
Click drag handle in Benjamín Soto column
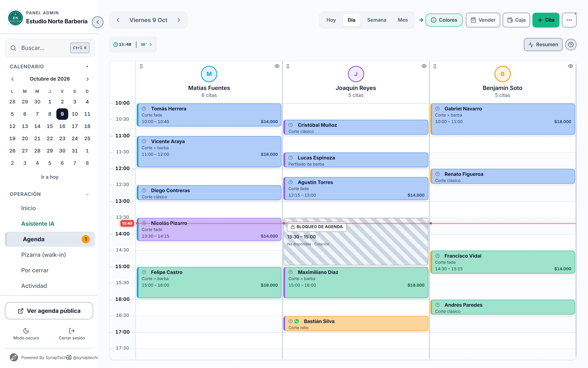pyautogui.click(x=435, y=66)
